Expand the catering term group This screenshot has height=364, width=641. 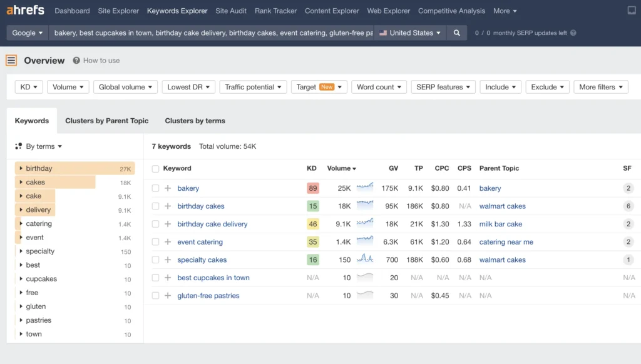[x=21, y=223]
